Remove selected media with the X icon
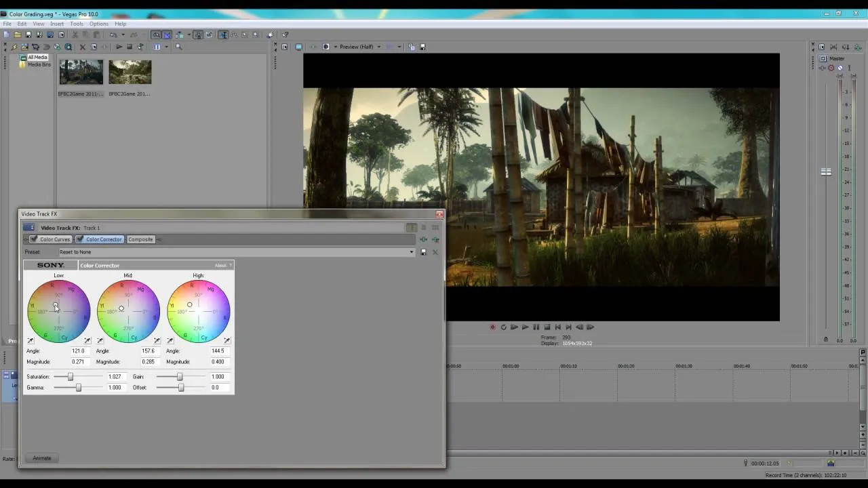This screenshot has width=868, height=488. pos(82,47)
